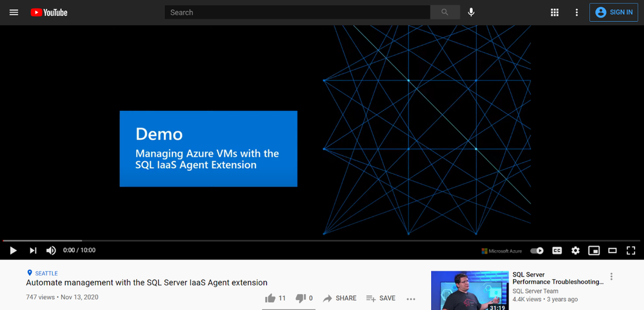Open the YouTube apps grid
Screen dimensions: 644x310
coord(554,12)
